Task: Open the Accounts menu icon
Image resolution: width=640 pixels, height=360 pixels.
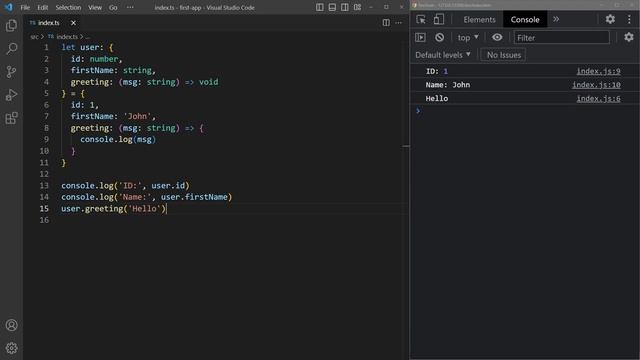Action: coord(11,325)
